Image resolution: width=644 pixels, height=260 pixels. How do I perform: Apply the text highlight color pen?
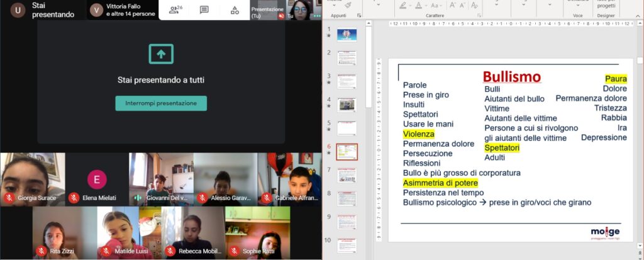(x=402, y=5)
